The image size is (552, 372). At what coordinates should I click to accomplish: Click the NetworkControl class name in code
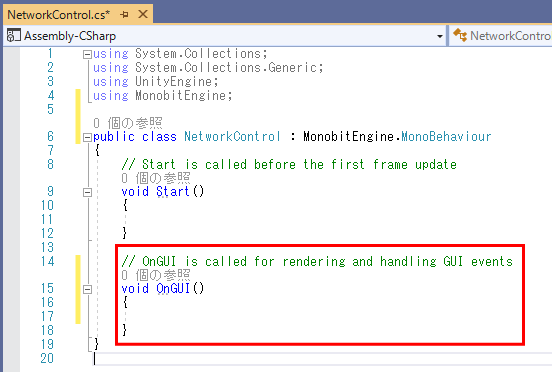click(232, 137)
